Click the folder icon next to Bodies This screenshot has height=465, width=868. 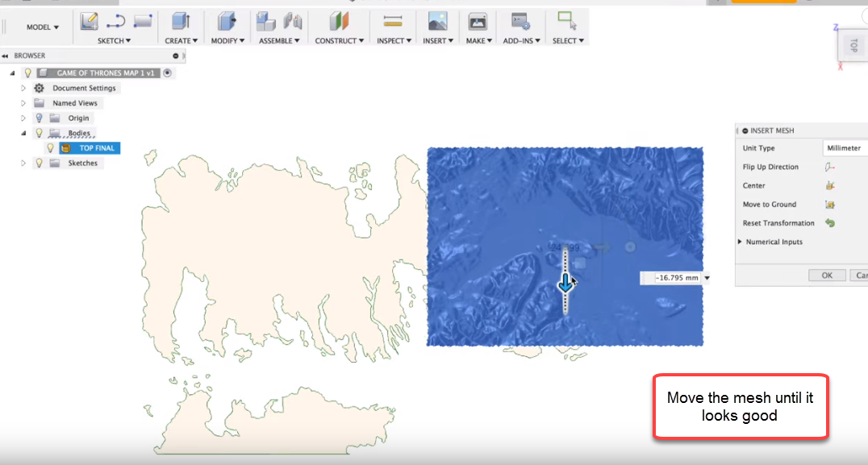click(54, 133)
